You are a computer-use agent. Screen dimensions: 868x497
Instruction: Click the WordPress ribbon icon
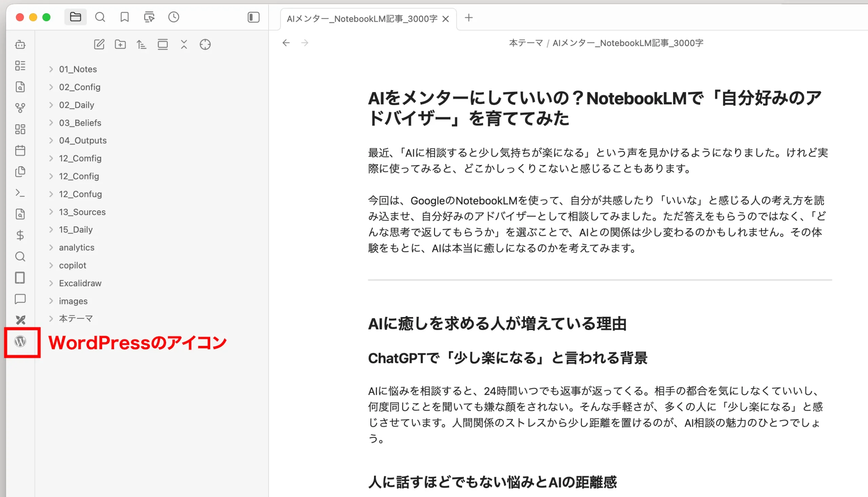click(x=20, y=341)
